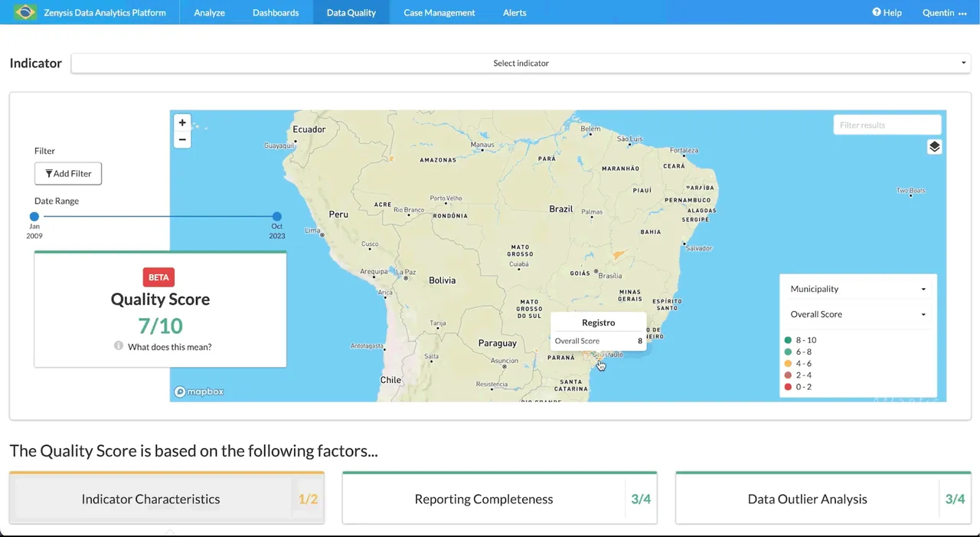Click the Paraguay label on the map

tap(498, 343)
